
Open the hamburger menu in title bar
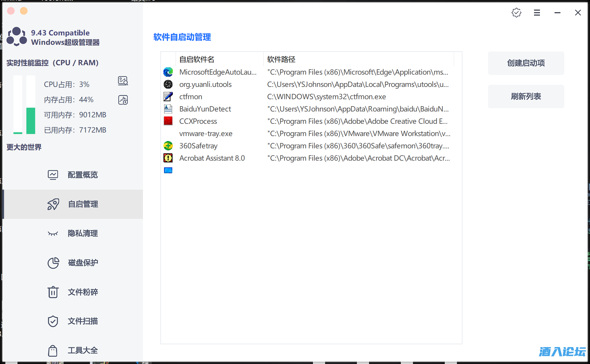pos(537,13)
